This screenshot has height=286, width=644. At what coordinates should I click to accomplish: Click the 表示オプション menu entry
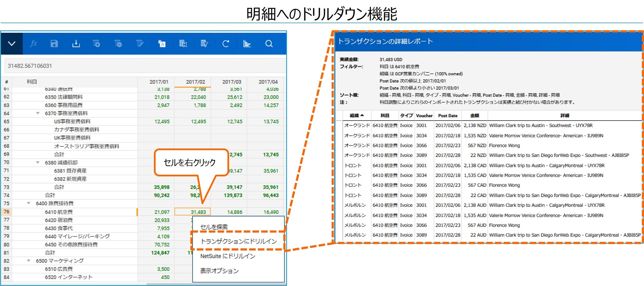pyautogui.click(x=219, y=271)
